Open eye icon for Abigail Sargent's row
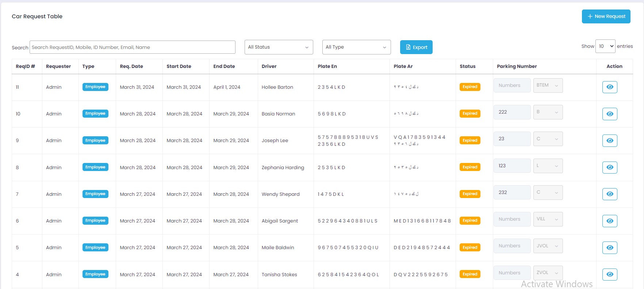 point(610,221)
